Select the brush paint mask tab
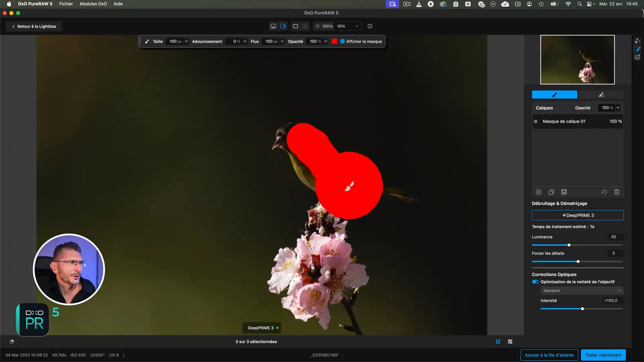Viewport: 644px width, 362px height. click(554, 95)
